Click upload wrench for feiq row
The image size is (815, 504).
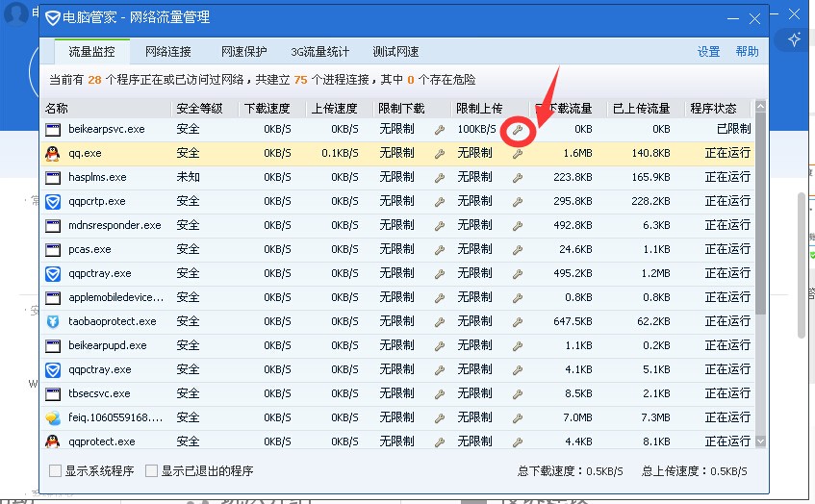517,418
